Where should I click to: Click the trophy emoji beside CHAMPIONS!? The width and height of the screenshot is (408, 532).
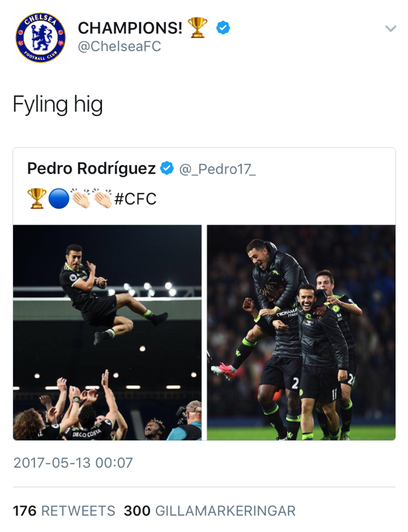[197, 27]
